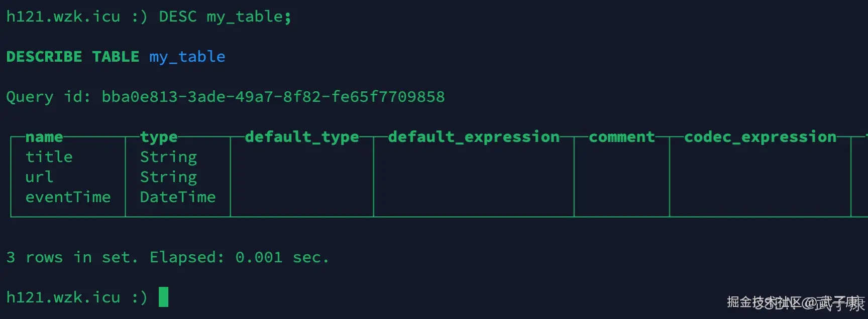Click the 'DateTime' type cell
Viewport: 868px width, 319px height.
(178, 197)
